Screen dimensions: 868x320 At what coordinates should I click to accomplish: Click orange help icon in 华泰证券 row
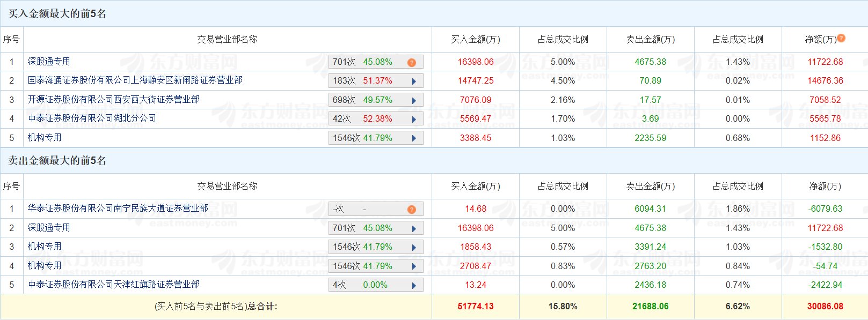point(412,209)
